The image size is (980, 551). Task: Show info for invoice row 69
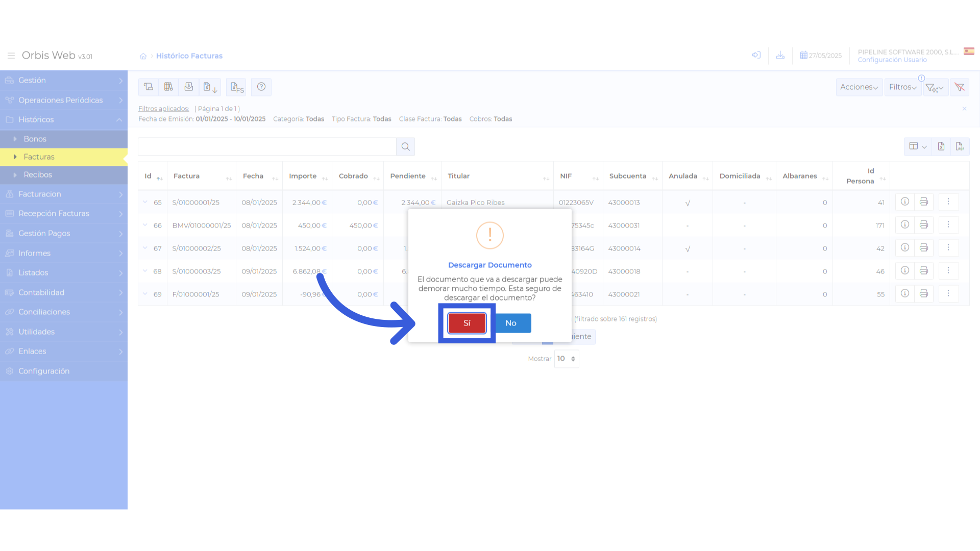[905, 293]
